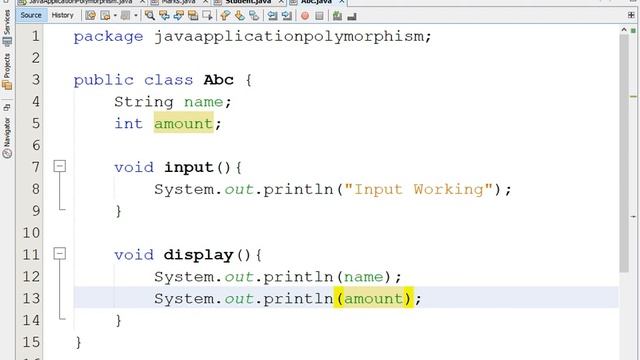Viewport: 640px width, 360px height.
Task: Click 'javaapplicationpolymorphism' package name
Action: pos(289,37)
